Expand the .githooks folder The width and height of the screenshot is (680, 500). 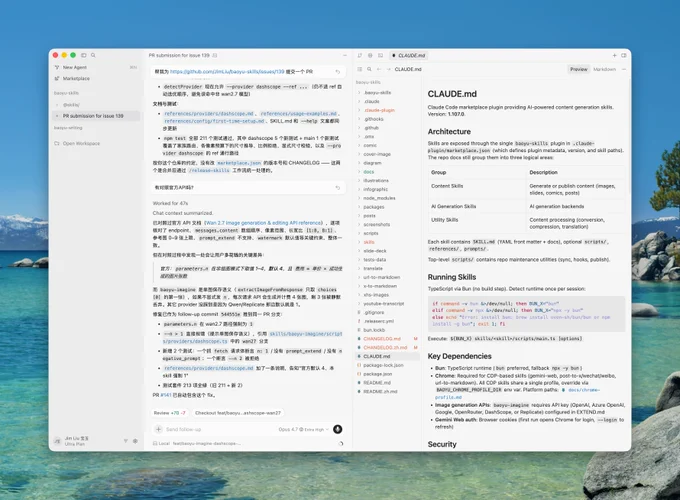(x=373, y=119)
